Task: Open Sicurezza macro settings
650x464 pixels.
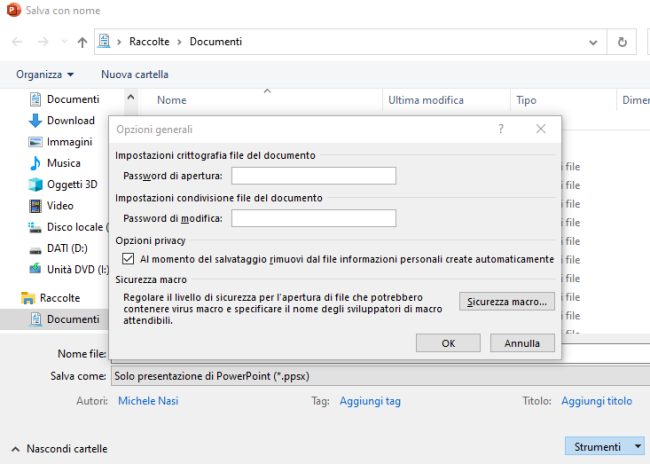Action: [507, 301]
